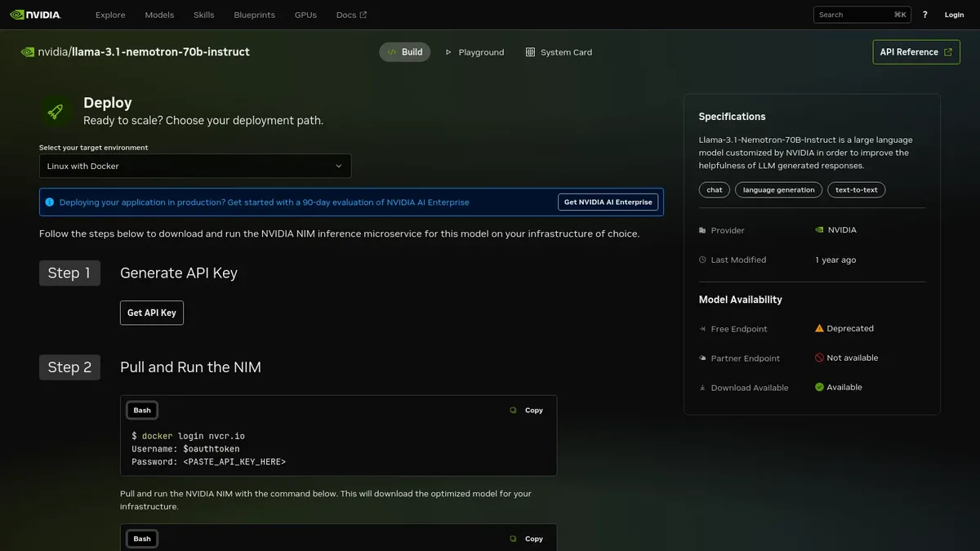
Task: Click the info icon in enterprise banner
Action: pos(50,202)
